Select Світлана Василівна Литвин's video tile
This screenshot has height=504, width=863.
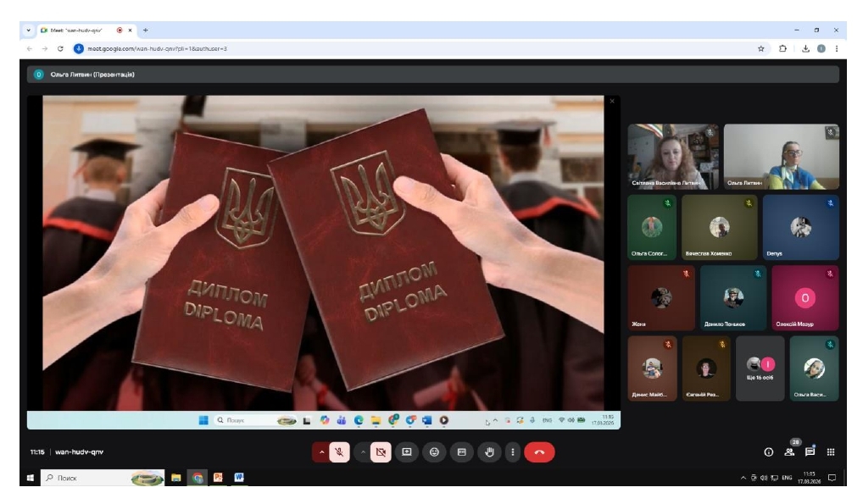(673, 156)
